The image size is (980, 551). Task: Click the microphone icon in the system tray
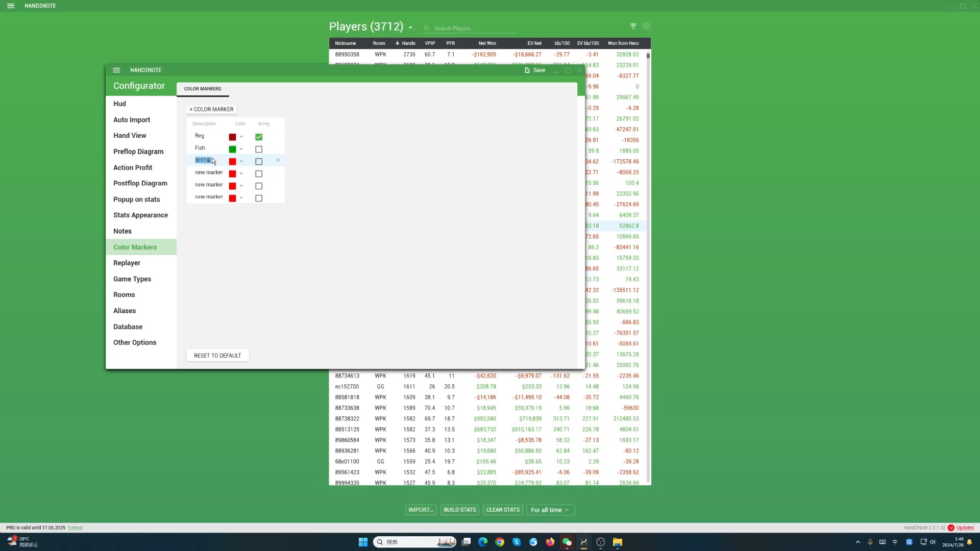tap(870, 542)
